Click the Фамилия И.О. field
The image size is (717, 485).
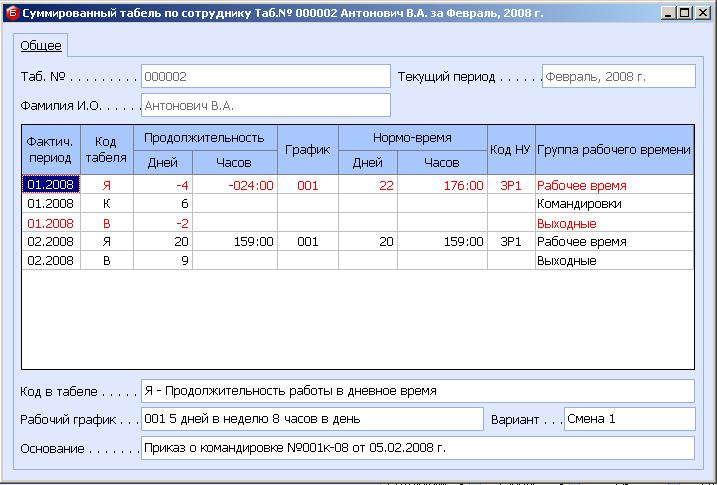[x=265, y=105]
